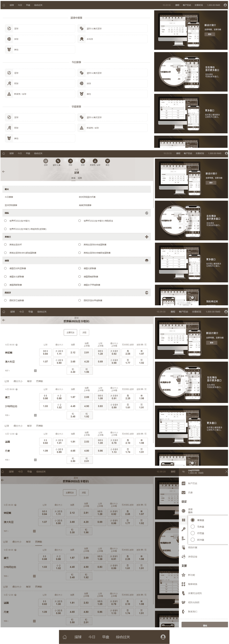The image size is (229, 644).
Task: Open 斯诺克 / 台球 under 早盘赛事
Action: pyautogui.click(x=113, y=128)
